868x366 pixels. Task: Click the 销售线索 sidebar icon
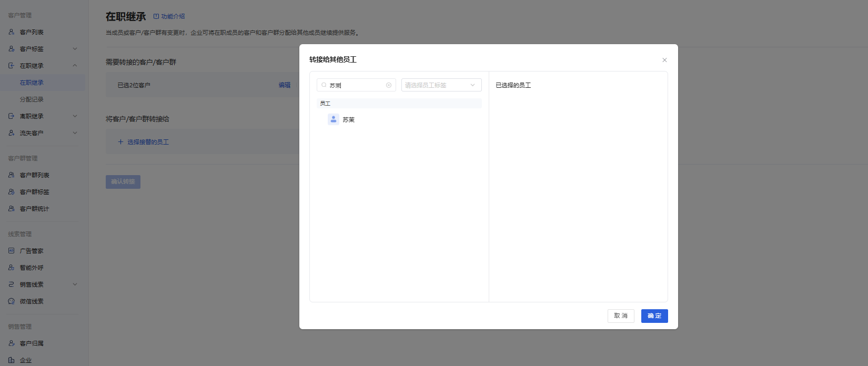click(x=12, y=284)
